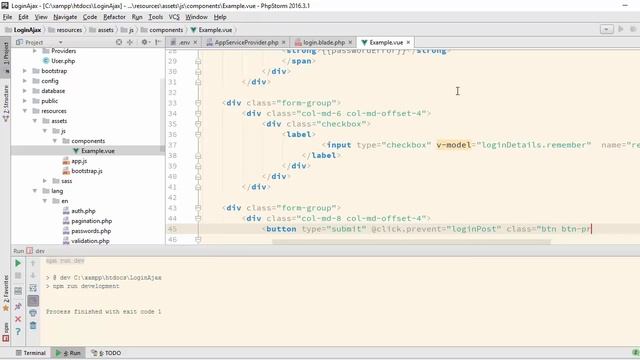The height and width of the screenshot is (360, 640).
Task: Click the toolbar Debug icon
Action: click(633, 29)
